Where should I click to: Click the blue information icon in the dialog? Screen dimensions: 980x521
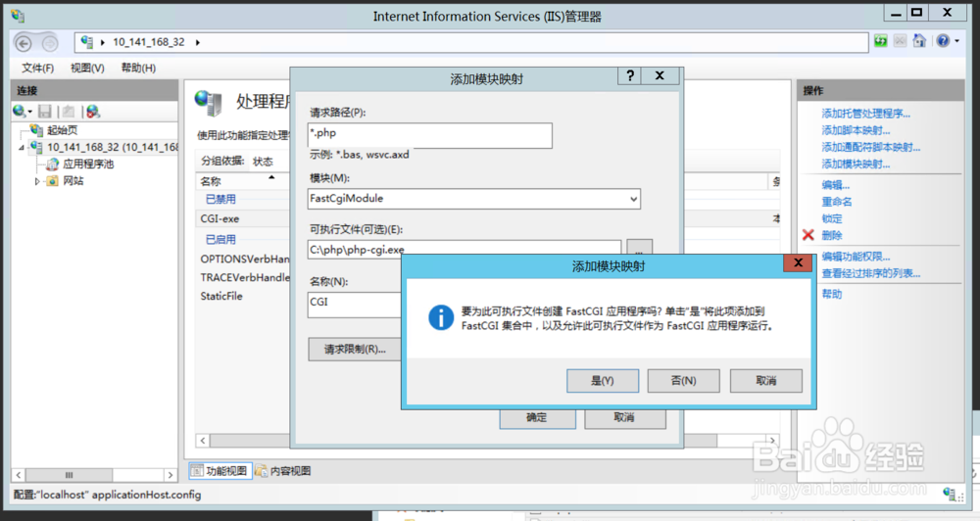point(441,317)
